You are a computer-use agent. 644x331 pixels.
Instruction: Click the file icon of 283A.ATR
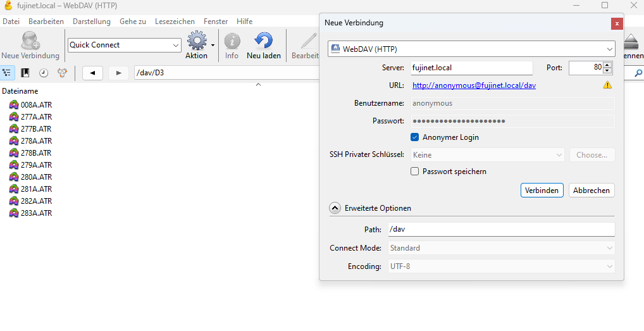[x=14, y=213]
